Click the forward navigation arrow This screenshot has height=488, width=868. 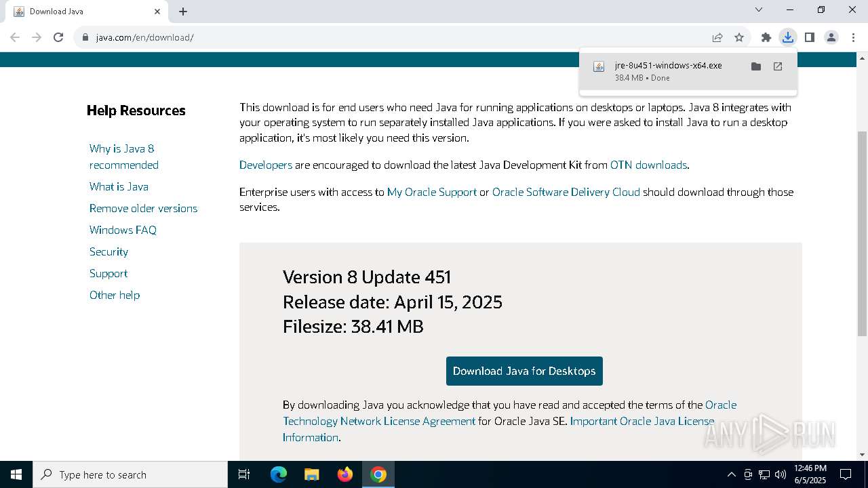click(x=37, y=37)
